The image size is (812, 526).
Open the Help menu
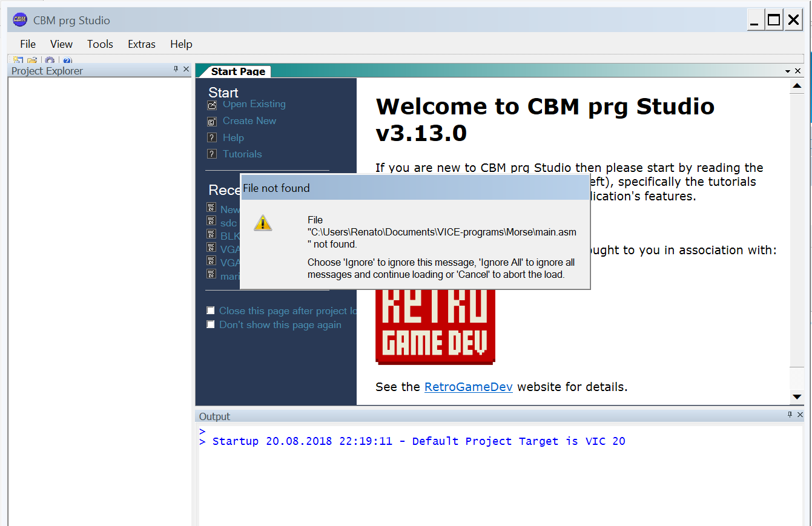pyautogui.click(x=181, y=44)
